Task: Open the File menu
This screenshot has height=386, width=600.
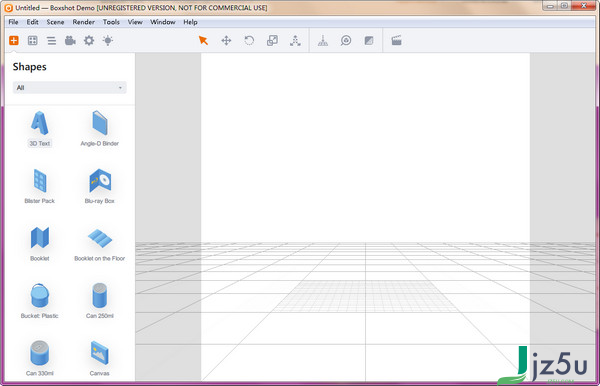Action: (x=13, y=22)
